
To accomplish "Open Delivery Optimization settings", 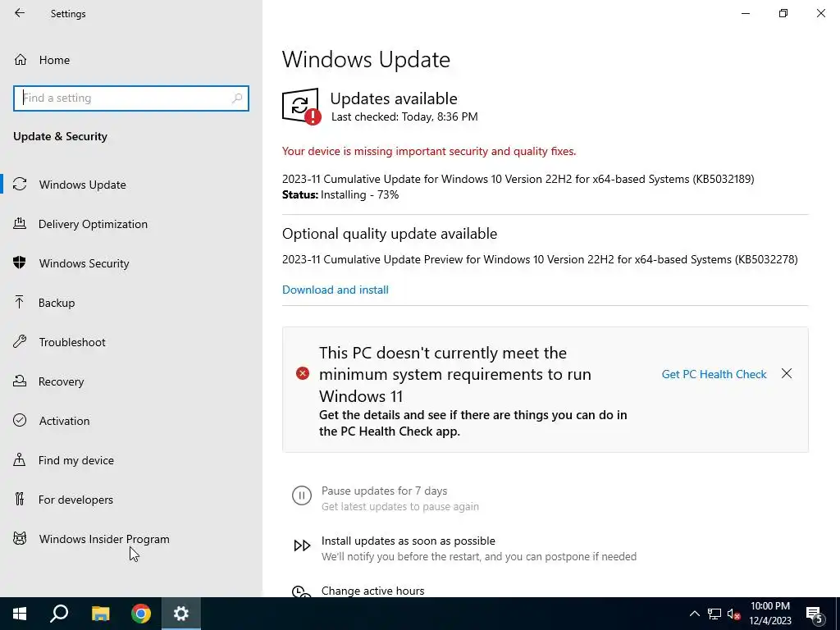I will coord(93,224).
